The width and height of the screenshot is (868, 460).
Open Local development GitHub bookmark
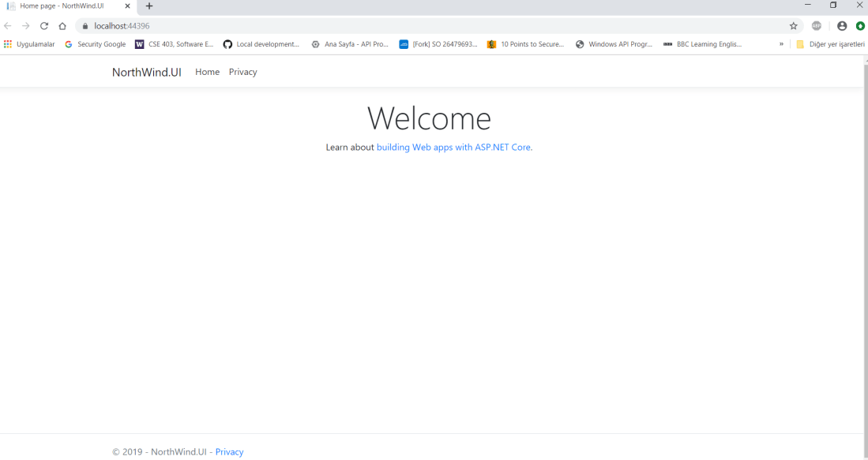(261, 44)
